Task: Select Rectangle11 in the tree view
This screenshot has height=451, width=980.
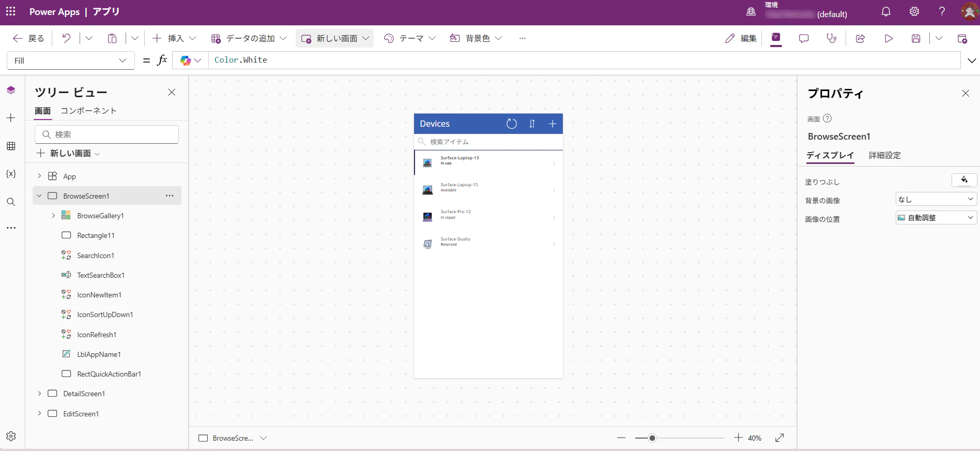Action: (x=96, y=235)
